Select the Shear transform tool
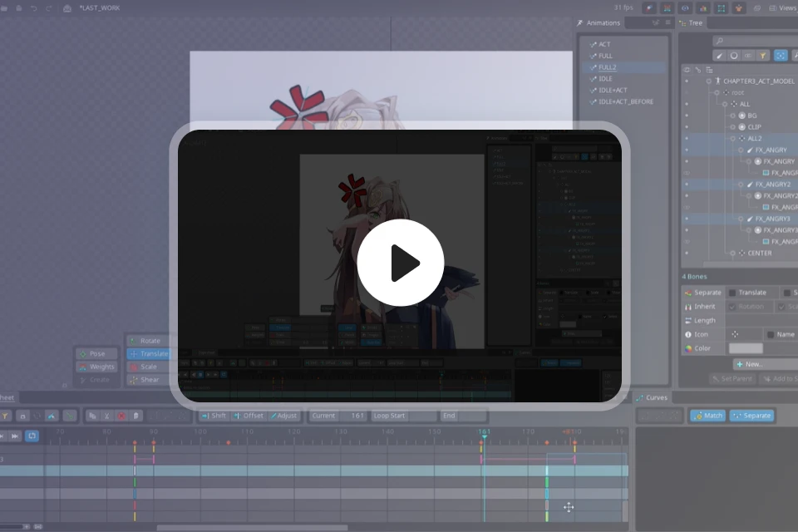This screenshot has height=532, width=798. point(148,380)
